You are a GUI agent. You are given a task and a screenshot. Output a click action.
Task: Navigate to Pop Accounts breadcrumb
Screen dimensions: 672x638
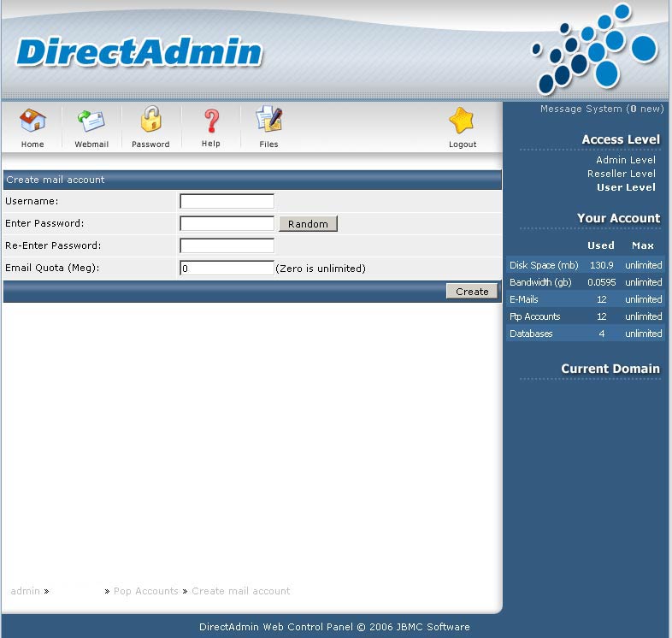[145, 591]
